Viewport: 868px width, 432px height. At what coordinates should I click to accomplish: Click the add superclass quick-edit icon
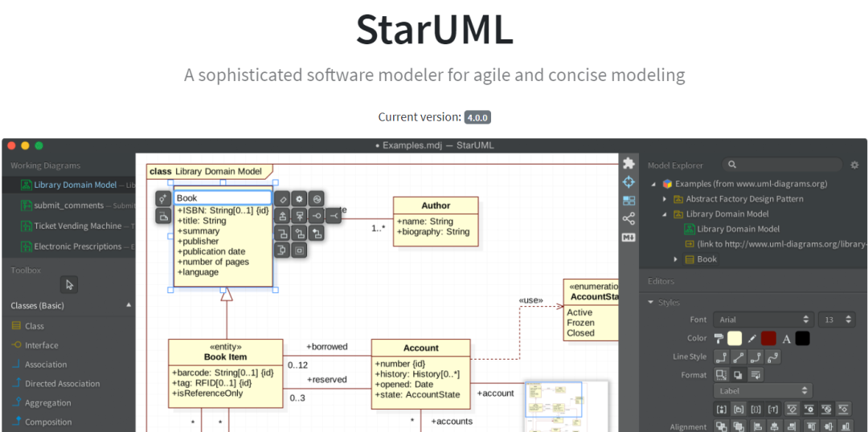pos(300,215)
